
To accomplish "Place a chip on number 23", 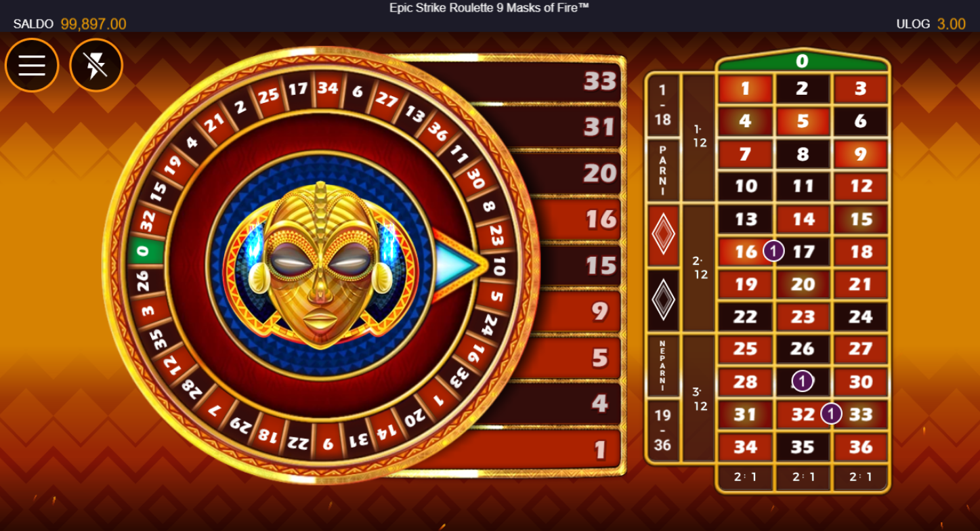I will click(803, 316).
